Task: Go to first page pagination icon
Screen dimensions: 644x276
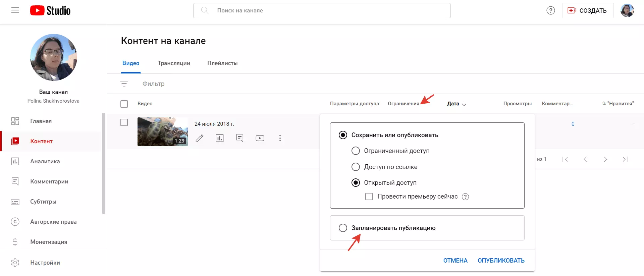Action: pos(565,159)
